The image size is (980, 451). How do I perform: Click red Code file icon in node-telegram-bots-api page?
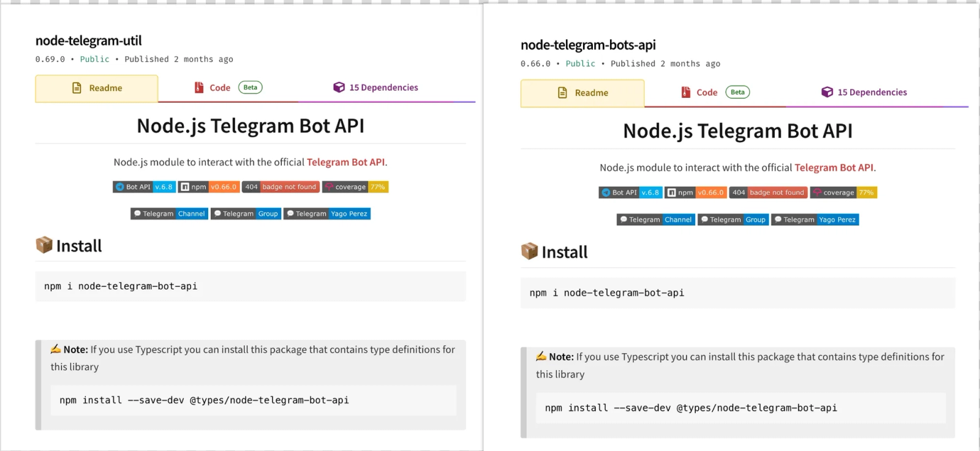click(686, 92)
